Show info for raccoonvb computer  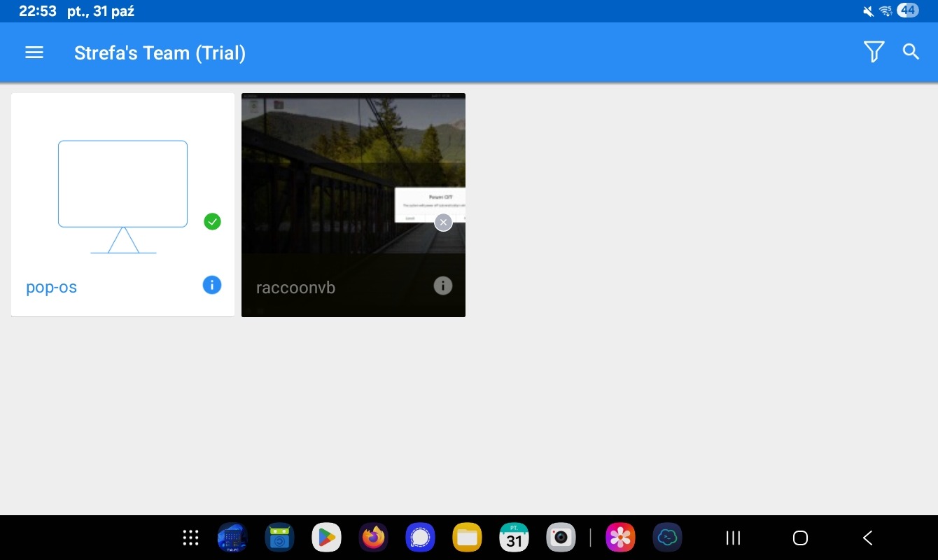[x=442, y=286]
